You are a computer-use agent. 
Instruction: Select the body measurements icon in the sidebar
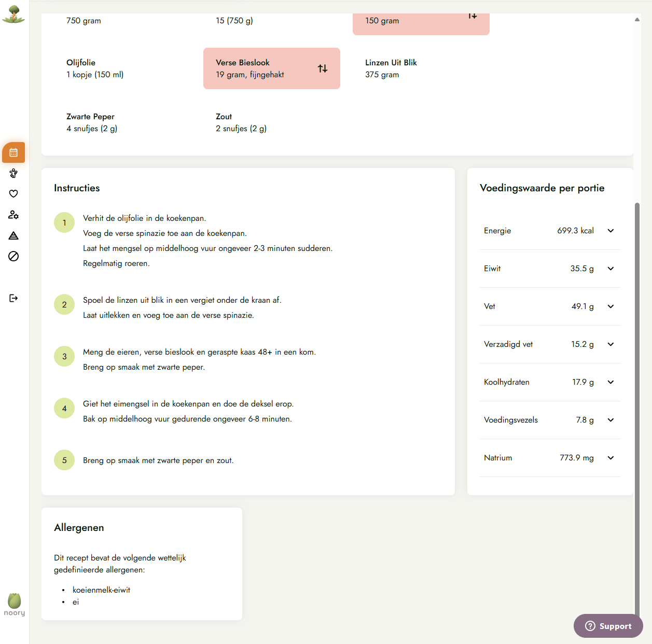(13, 173)
